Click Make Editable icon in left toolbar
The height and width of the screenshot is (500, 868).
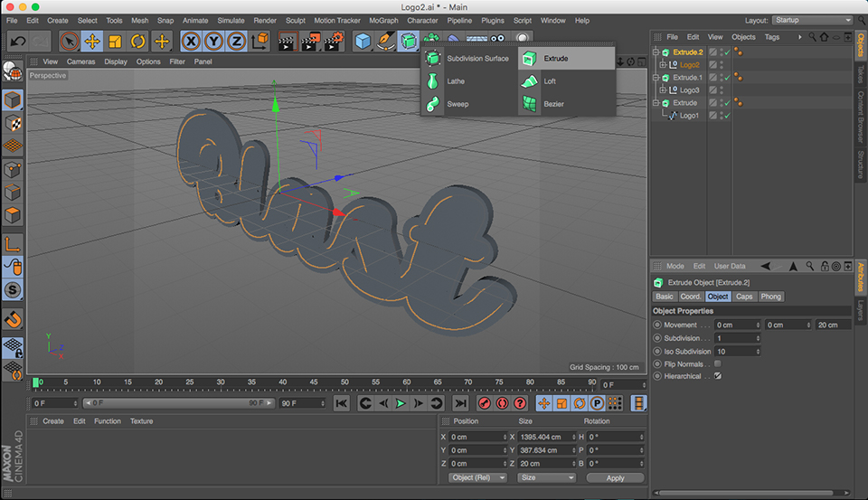click(12, 71)
